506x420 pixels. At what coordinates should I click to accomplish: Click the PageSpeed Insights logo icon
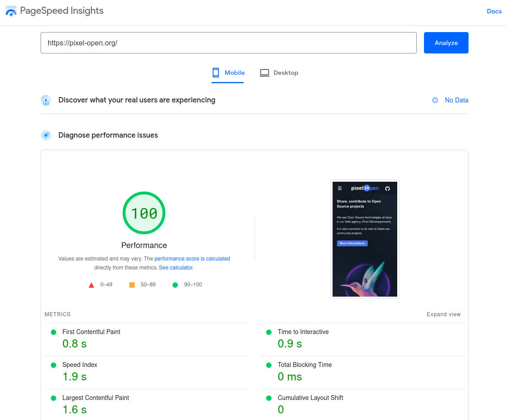click(11, 11)
